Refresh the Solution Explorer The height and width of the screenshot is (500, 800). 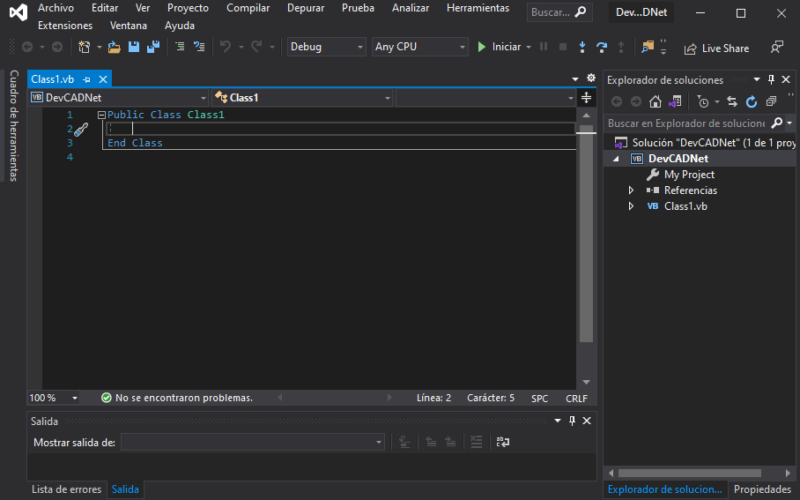(x=751, y=101)
